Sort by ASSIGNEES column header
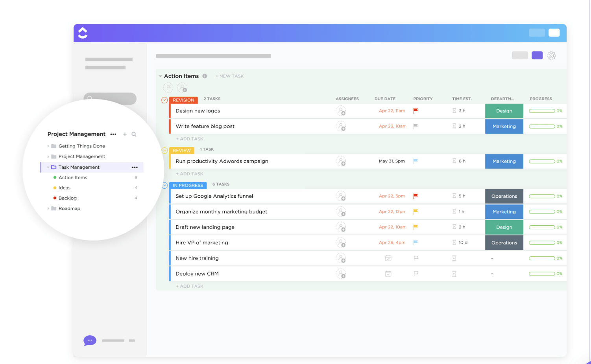591x364 pixels. pos(347,99)
